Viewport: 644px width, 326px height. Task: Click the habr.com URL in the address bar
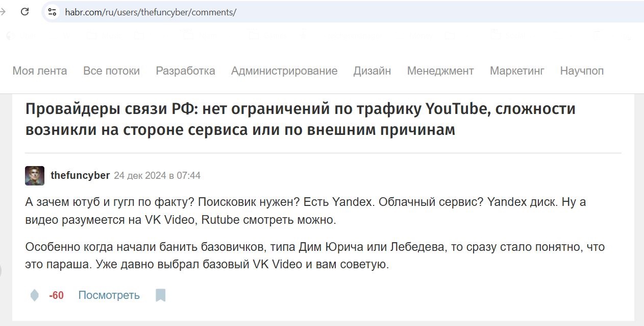[x=151, y=12]
